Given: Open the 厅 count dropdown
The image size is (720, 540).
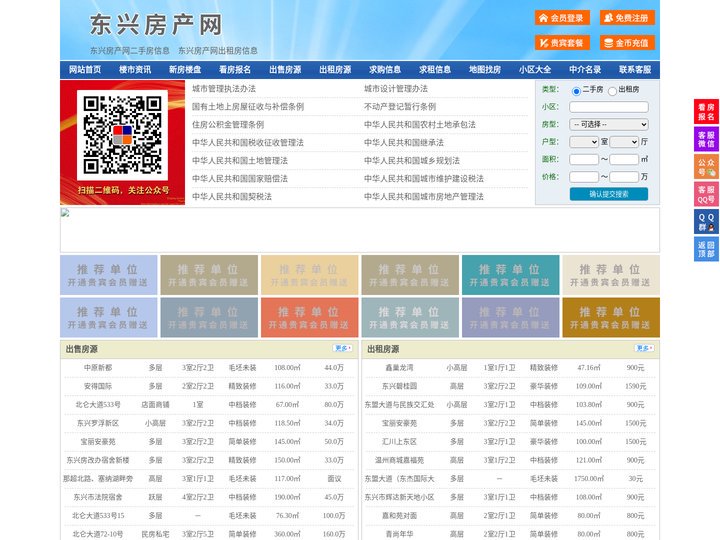Looking at the screenshot, I should tap(624, 142).
